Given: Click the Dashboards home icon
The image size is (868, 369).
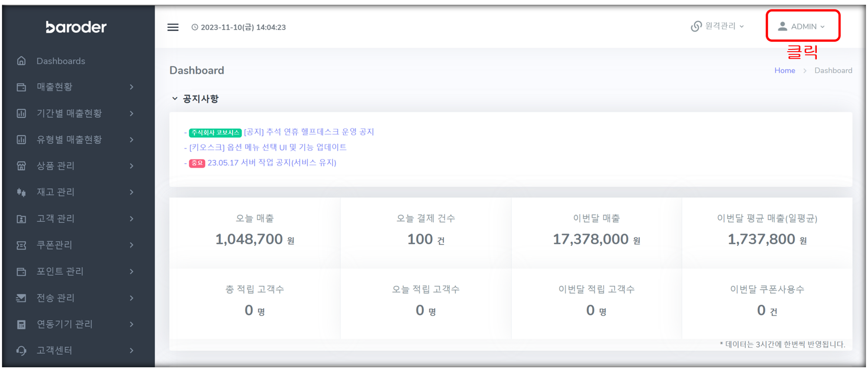Looking at the screenshot, I should point(21,61).
